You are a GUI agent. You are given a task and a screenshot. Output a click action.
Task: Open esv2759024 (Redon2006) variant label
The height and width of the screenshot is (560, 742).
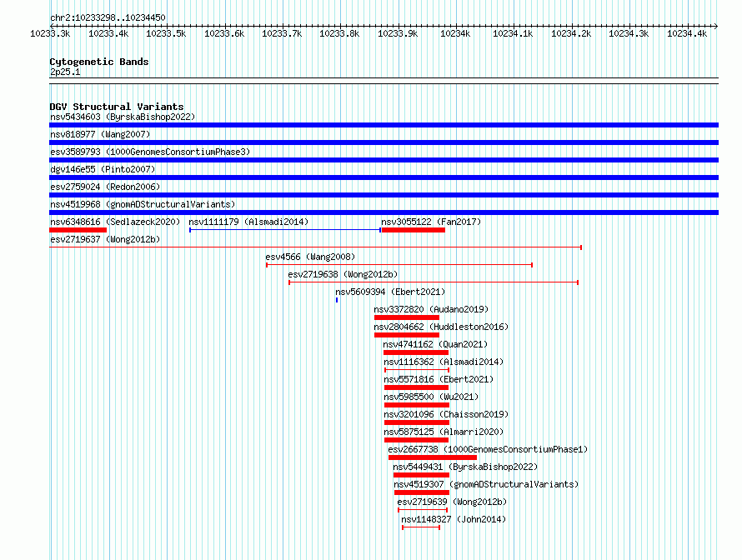tap(105, 187)
